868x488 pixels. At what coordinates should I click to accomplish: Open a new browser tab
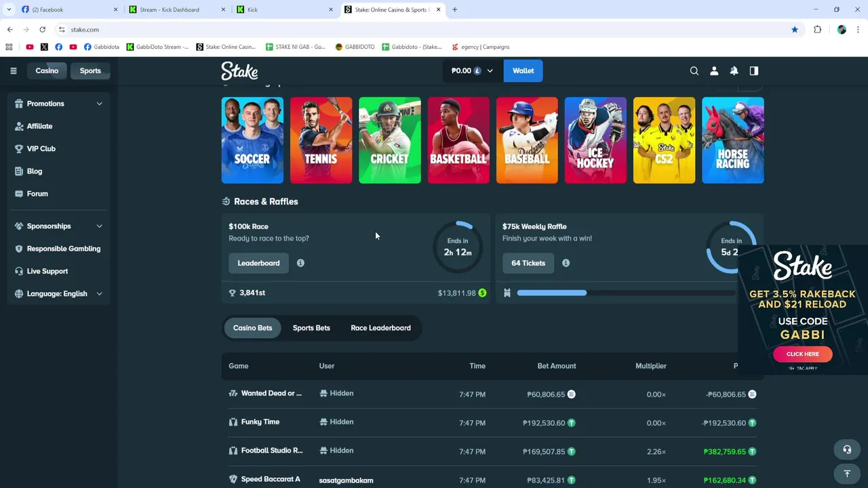click(x=454, y=9)
